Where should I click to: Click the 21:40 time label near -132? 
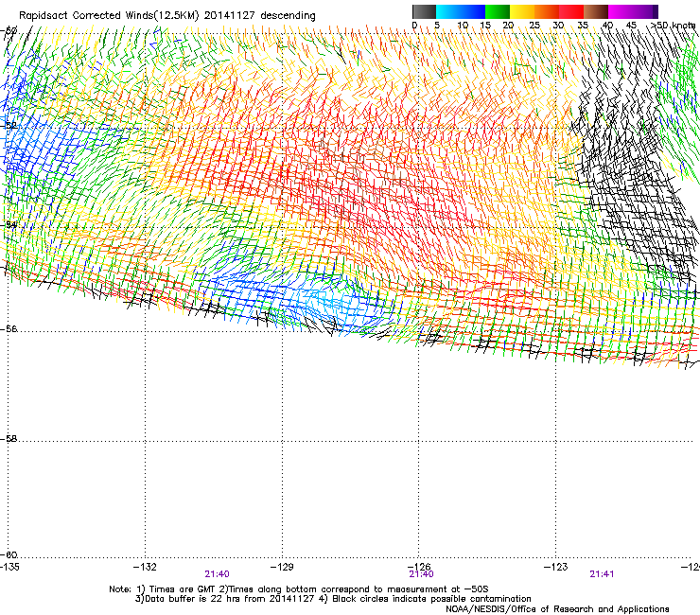[x=217, y=574]
